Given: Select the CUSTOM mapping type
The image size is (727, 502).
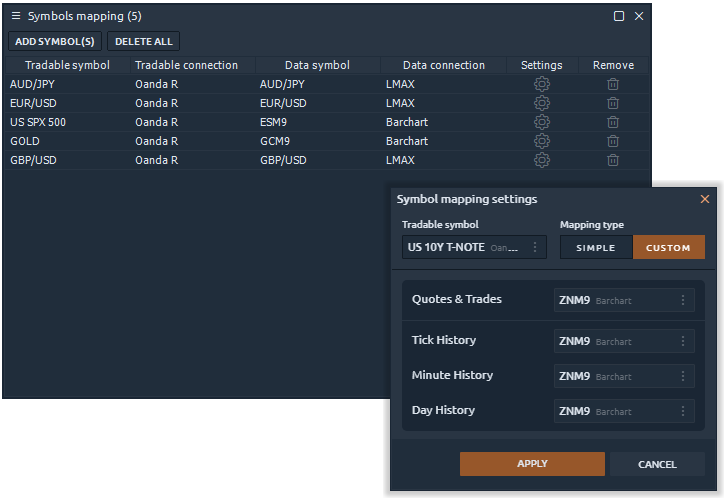Looking at the screenshot, I should [x=669, y=248].
